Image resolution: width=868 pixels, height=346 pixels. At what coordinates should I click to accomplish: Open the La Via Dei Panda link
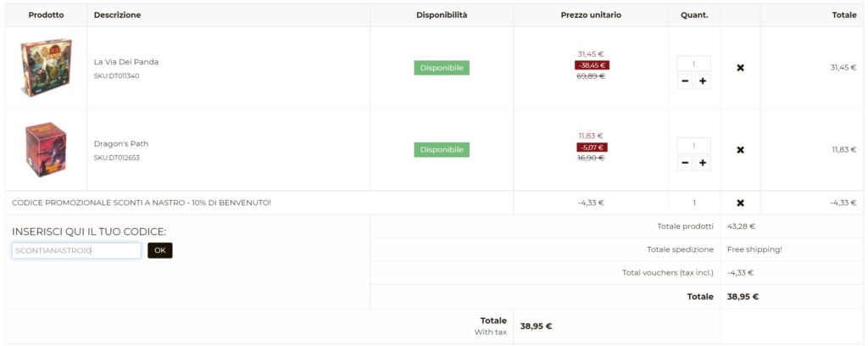(x=126, y=62)
